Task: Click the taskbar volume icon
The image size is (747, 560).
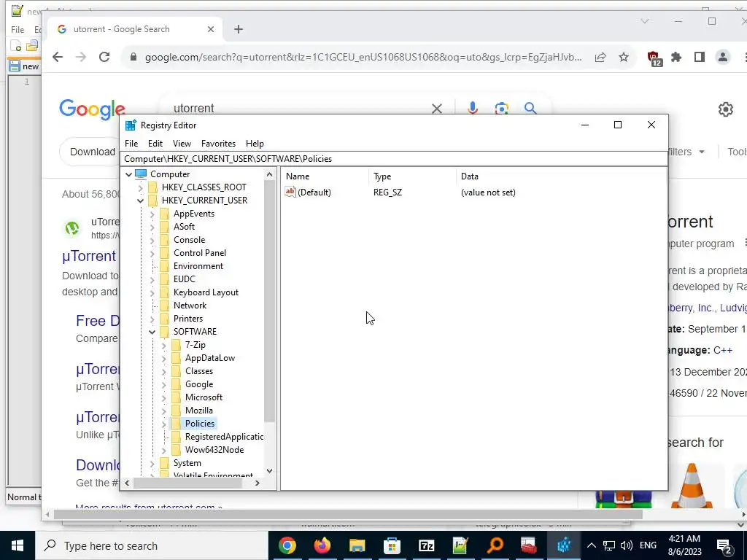Action: [627, 545]
